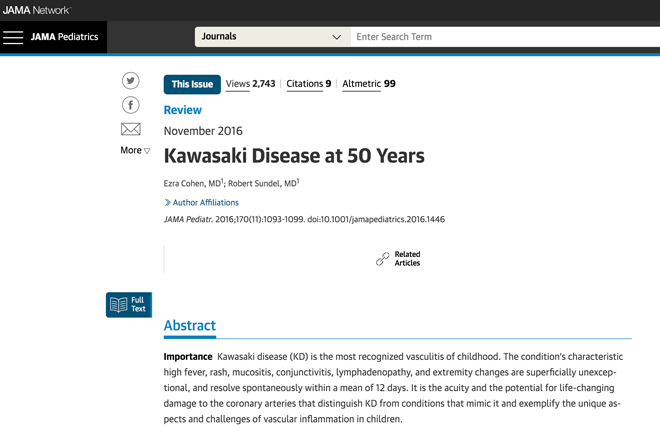This screenshot has height=432, width=660.
Task: Click the This Issue button
Action: click(192, 84)
